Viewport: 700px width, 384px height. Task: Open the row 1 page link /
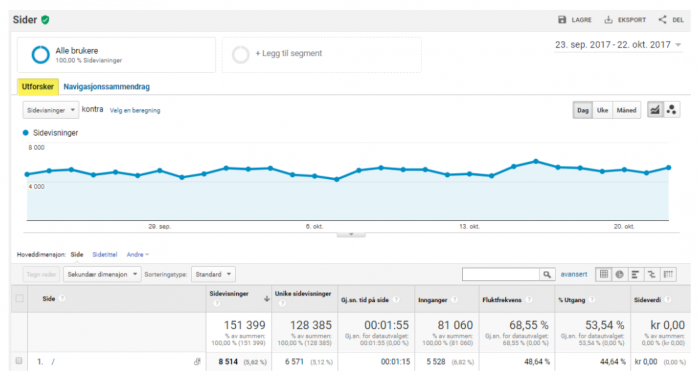coord(53,362)
